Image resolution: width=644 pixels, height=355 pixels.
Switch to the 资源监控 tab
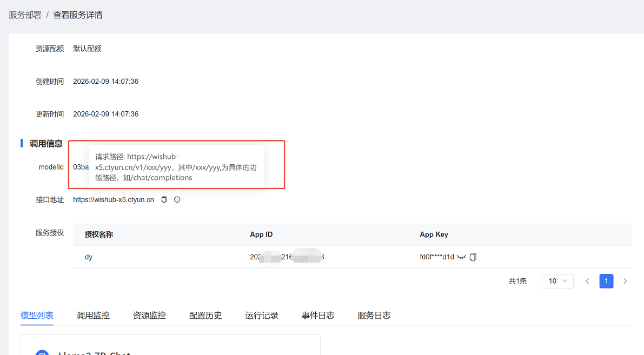pos(149,316)
